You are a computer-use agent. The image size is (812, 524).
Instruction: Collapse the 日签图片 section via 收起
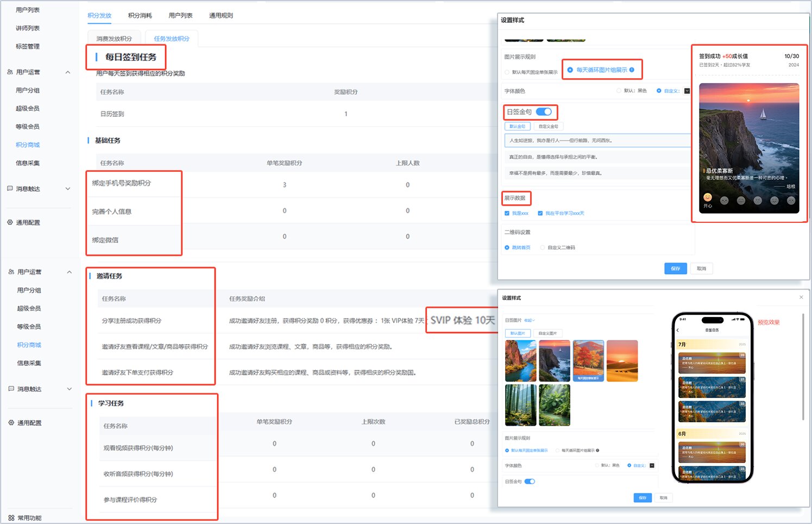coord(529,320)
